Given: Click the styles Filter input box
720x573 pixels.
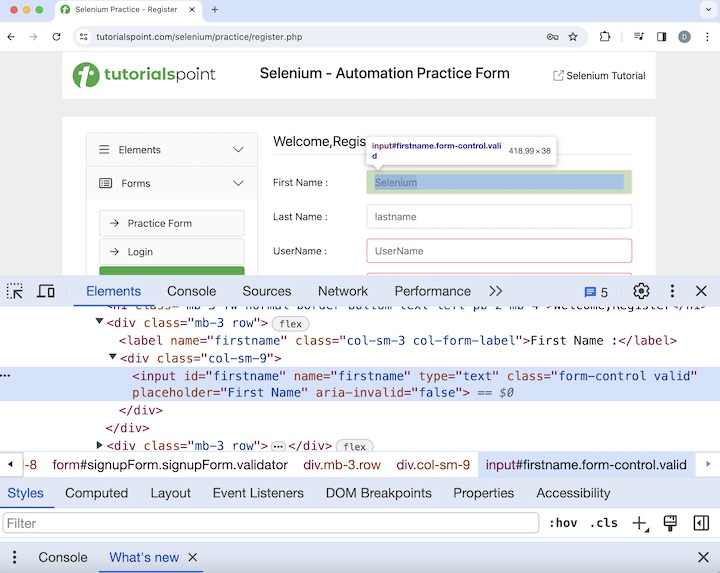Looking at the screenshot, I should point(271,523).
